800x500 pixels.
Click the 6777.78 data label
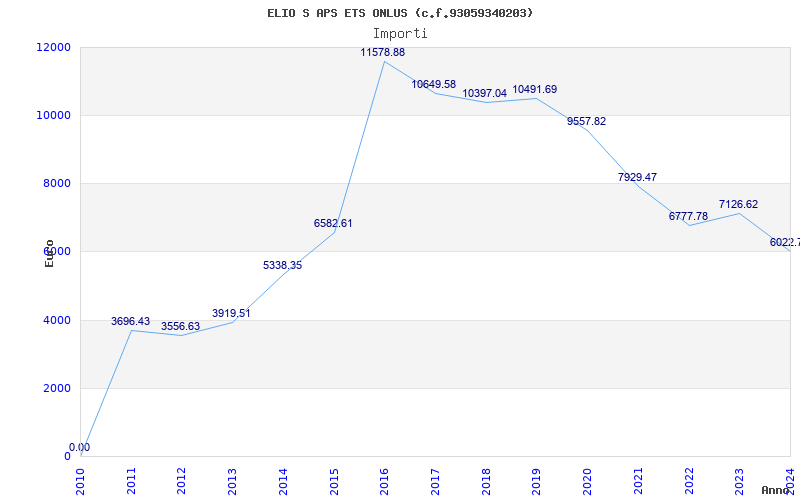688,216
